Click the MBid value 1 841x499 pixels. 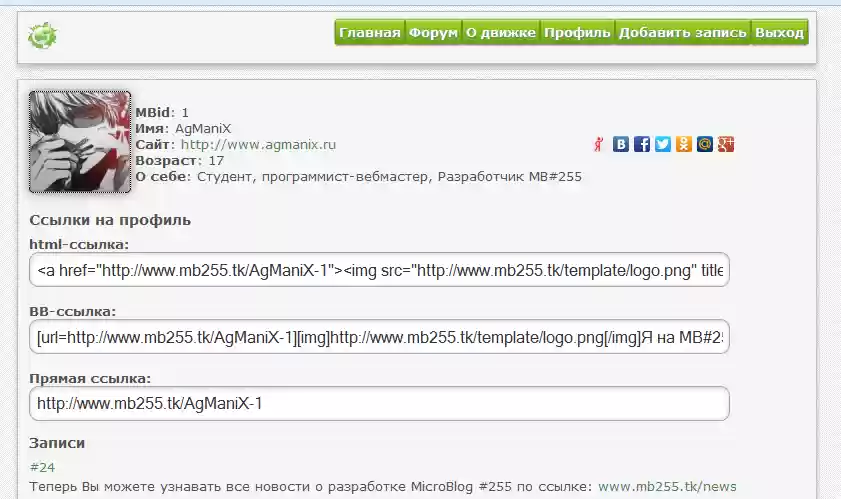[185, 113]
